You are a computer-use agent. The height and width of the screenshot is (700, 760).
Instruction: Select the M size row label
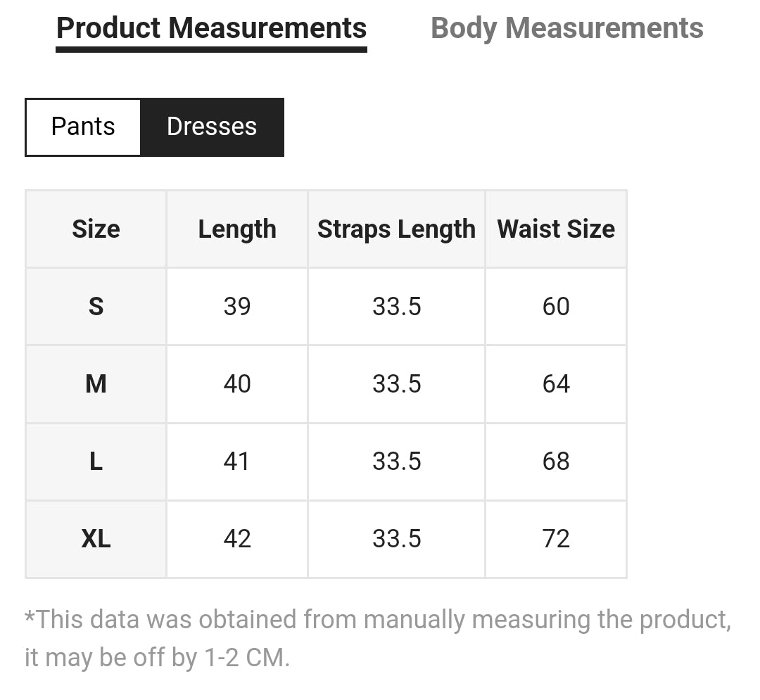coord(96,384)
